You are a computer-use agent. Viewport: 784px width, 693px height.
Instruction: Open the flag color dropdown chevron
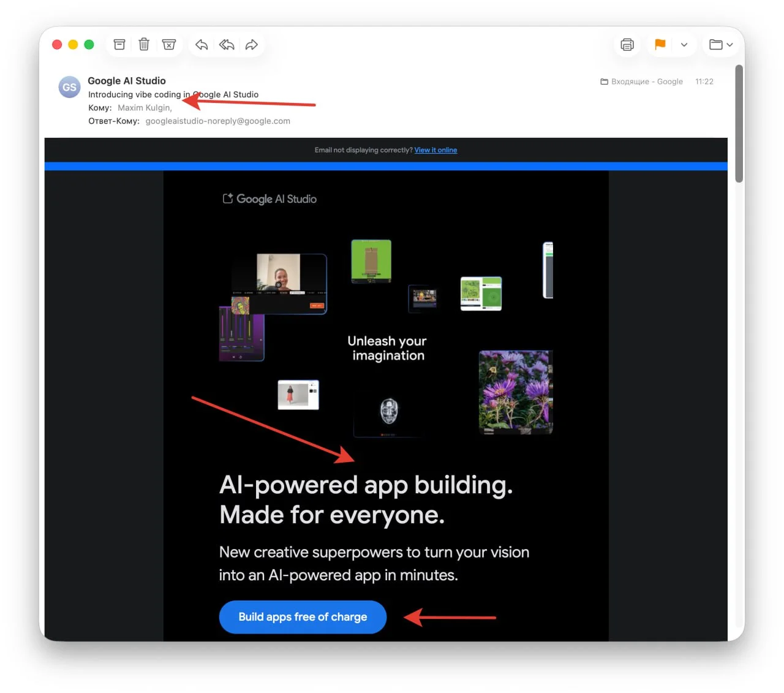pyautogui.click(x=684, y=45)
